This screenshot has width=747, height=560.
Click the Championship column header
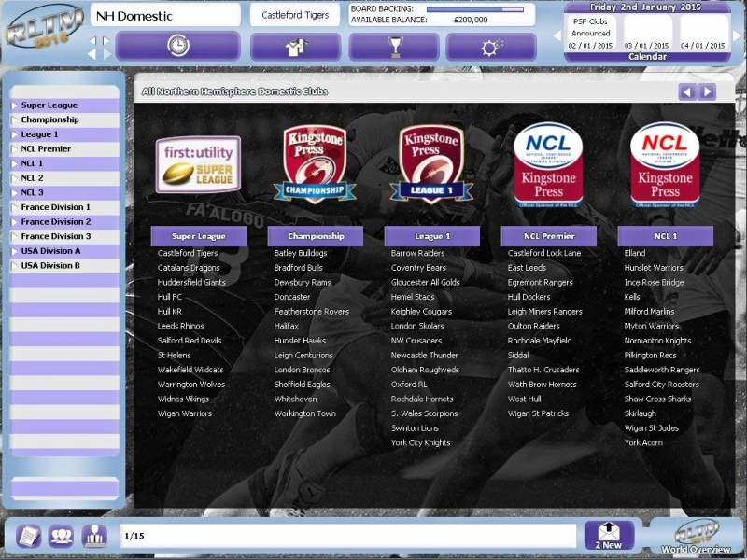[316, 236]
